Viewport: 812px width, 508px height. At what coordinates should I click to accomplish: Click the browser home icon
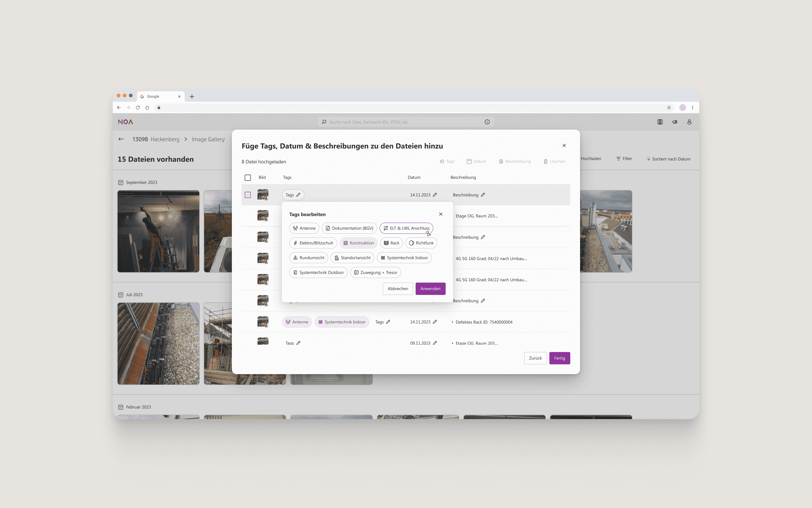coord(147,107)
